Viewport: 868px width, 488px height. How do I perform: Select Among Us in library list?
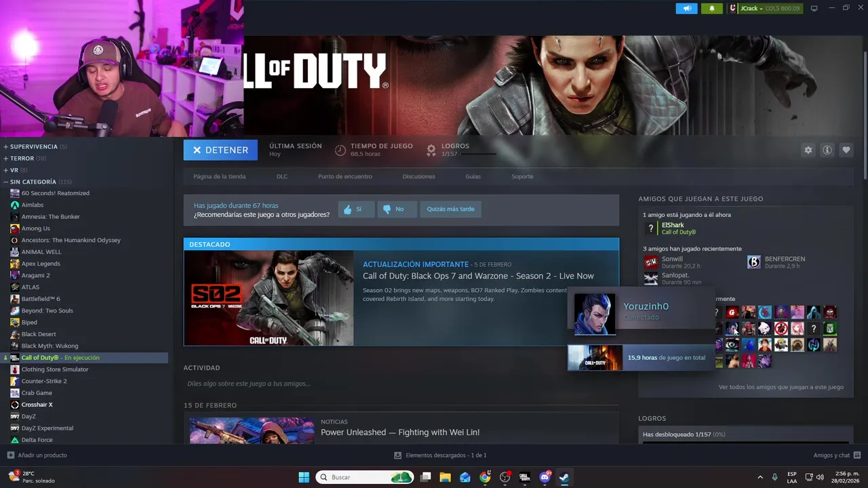point(35,228)
